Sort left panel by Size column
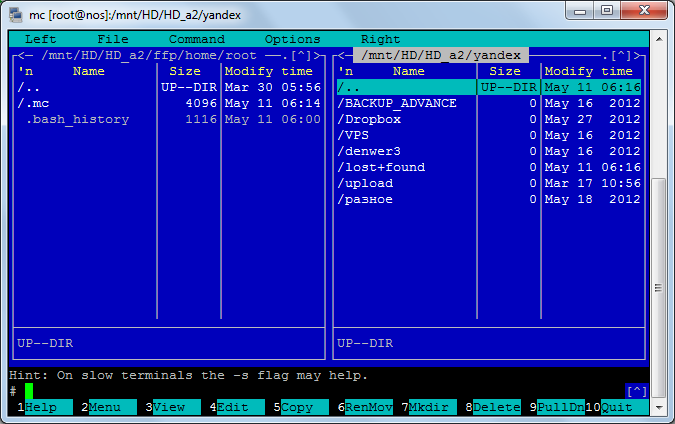The height and width of the screenshot is (424, 675). coord(185,71)
